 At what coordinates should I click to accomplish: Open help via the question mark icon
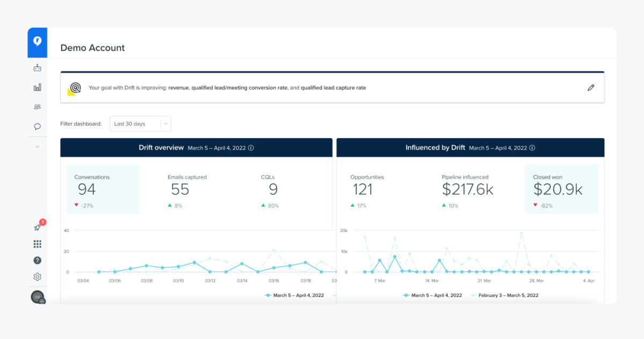click(x=37, y=260)
